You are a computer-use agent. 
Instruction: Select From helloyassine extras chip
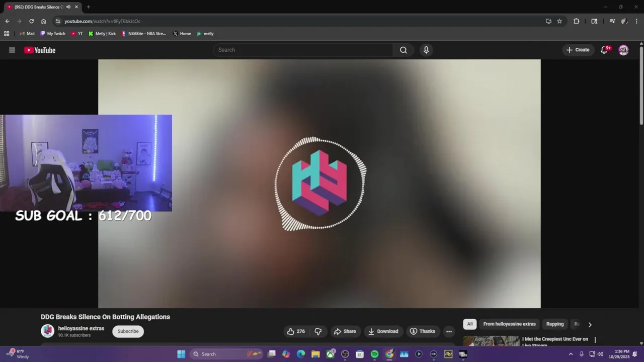tap(509, 324)
